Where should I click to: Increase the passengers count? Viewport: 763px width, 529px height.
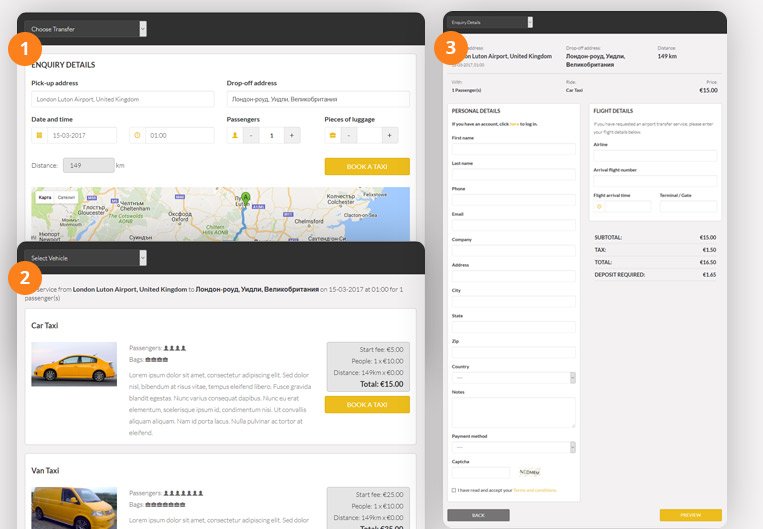pos(292,135)
